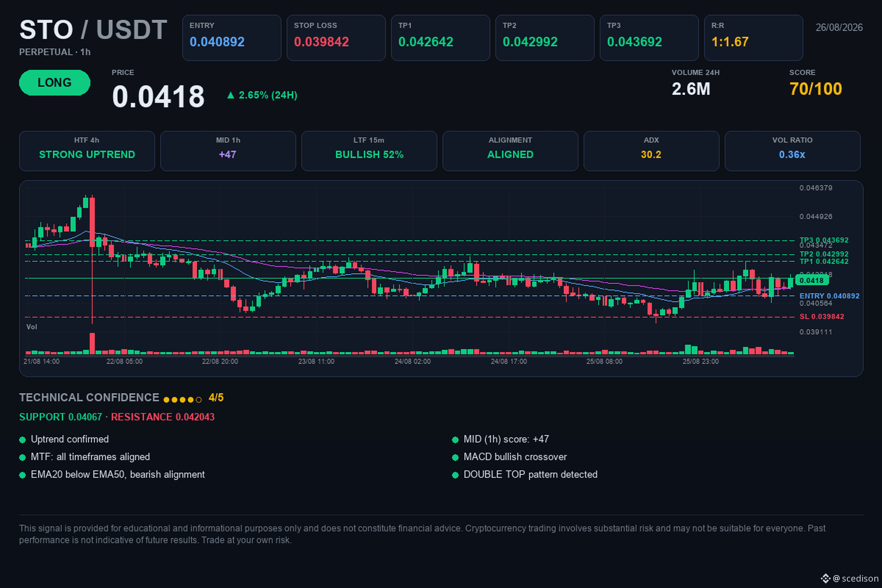Click the 25/08 23:00 time axis label
This screenshot has height=588, width=882.
click(701, 362)
